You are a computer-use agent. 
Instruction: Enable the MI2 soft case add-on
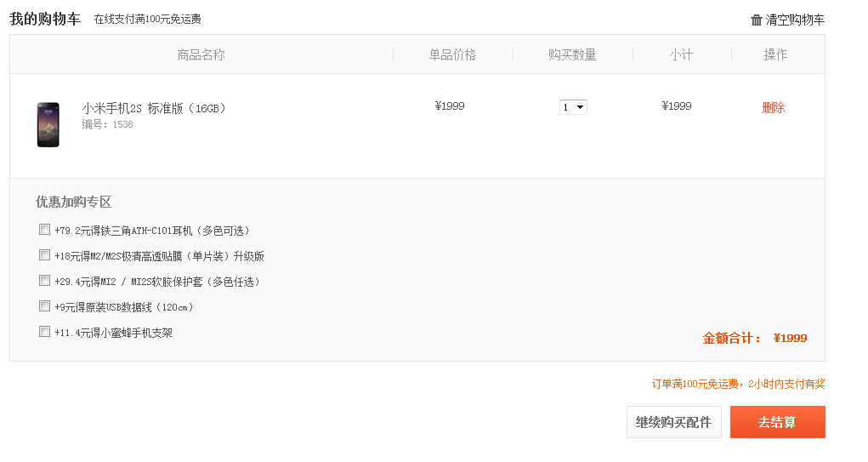(44, 280)
